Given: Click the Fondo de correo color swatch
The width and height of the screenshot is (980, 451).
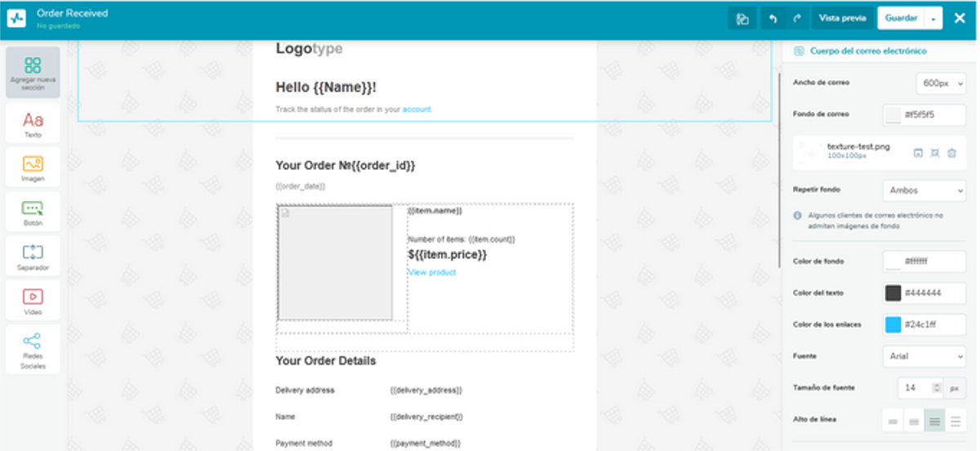Looking at the screenshot, I should [x=893, y=114].
